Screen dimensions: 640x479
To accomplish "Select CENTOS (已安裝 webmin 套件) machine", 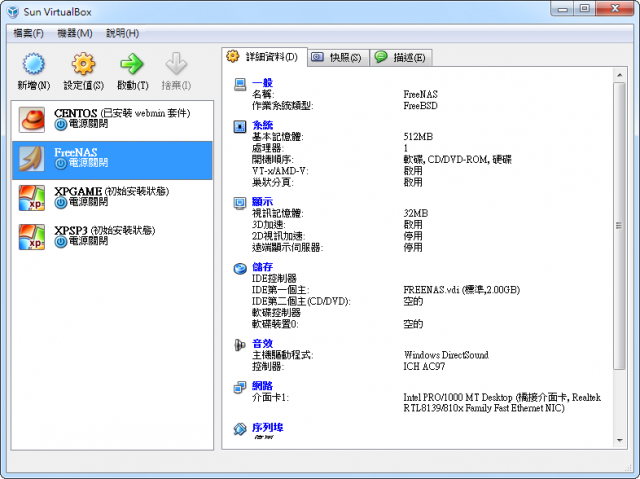I will [x=112, y=120].
